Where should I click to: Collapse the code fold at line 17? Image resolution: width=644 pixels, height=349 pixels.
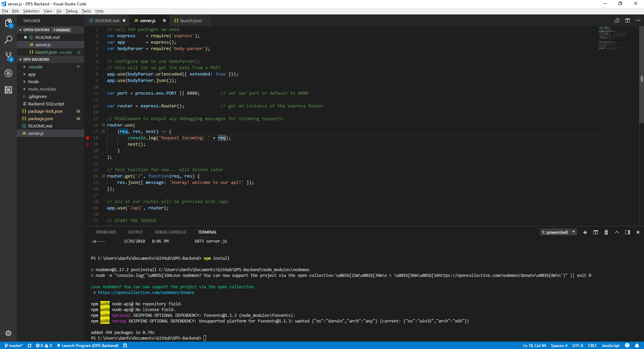[x=103, y=131]
